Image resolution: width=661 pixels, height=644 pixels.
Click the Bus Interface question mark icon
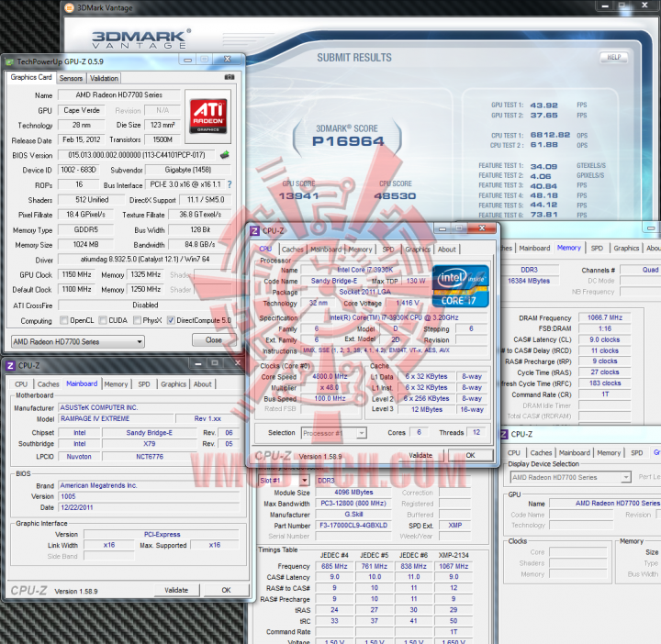(230, 184)
